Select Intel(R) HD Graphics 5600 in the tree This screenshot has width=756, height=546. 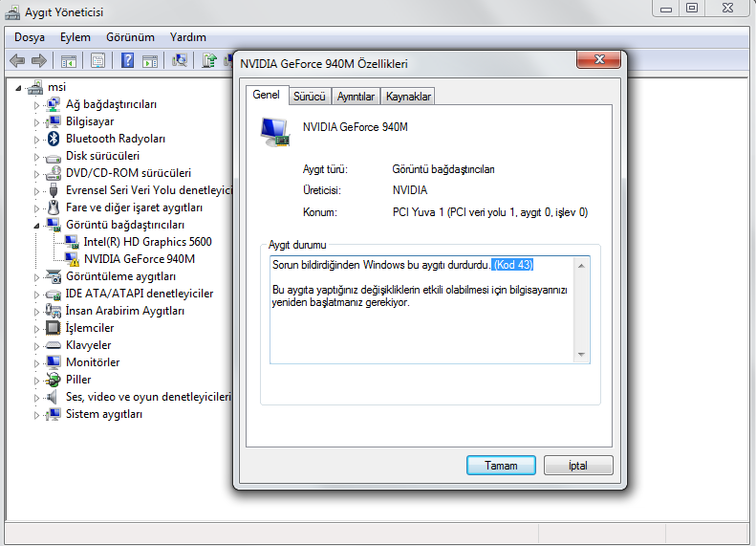(x=147, y=242)
